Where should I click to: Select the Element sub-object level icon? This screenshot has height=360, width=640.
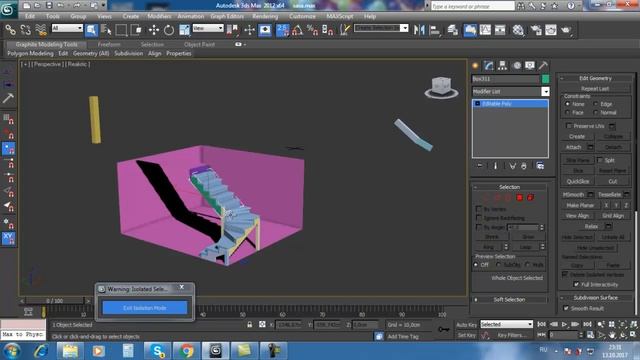(530, 198)
